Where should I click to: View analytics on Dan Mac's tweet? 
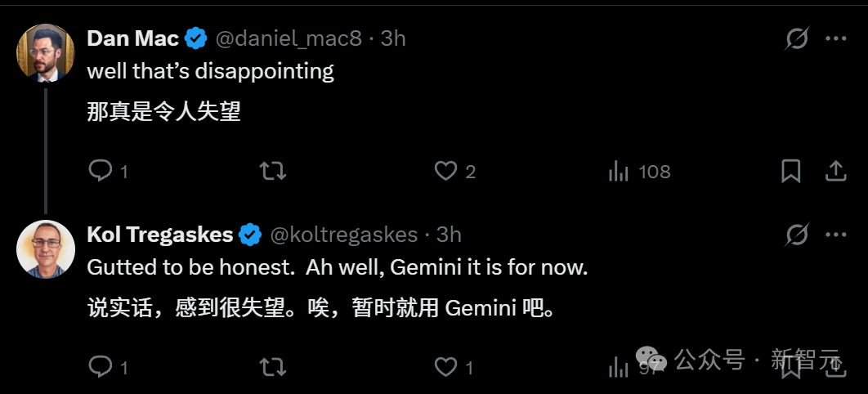click(x=619, y=171)
